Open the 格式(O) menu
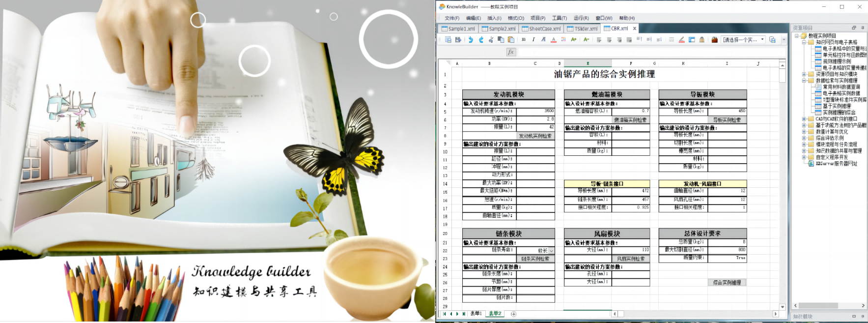The width and height of the screenshot is (868, 323). click(516, 18)
